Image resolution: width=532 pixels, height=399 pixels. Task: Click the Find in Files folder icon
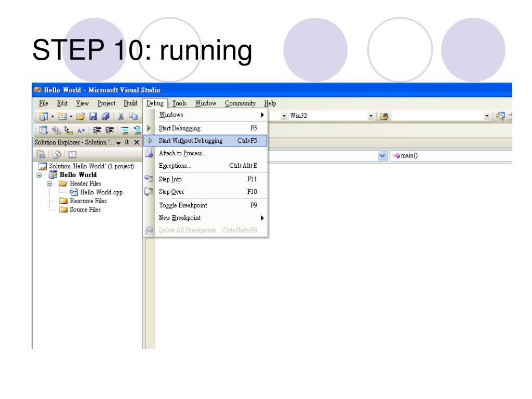tap(384, 116)
